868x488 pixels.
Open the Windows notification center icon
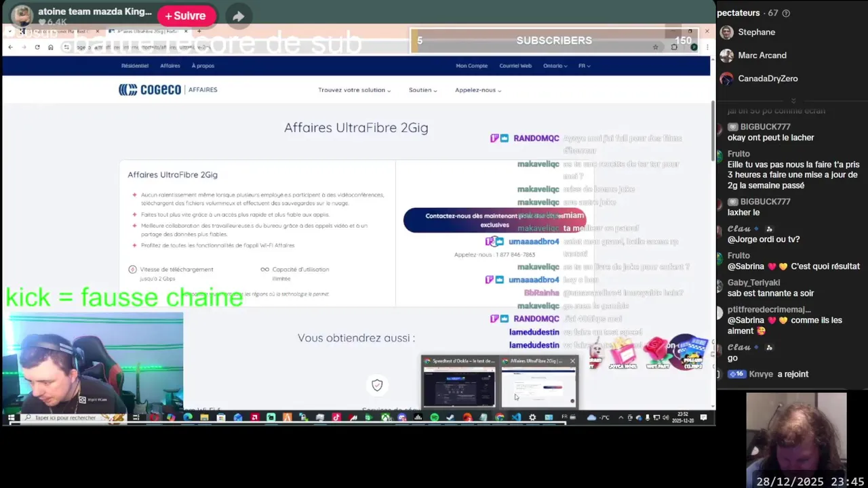(703, 418)
